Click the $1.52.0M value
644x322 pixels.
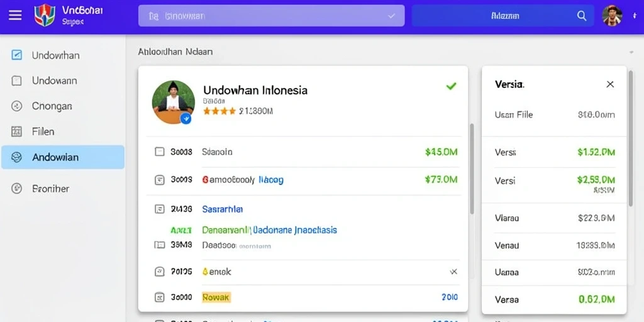tap(596, 152)
